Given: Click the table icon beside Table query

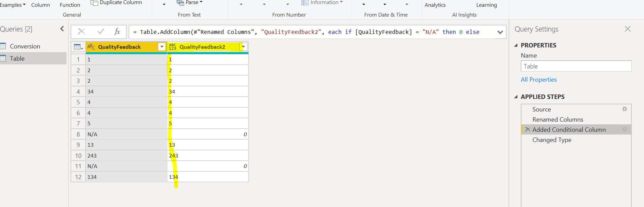Looking at the screenshot, I should click(3, 58).
